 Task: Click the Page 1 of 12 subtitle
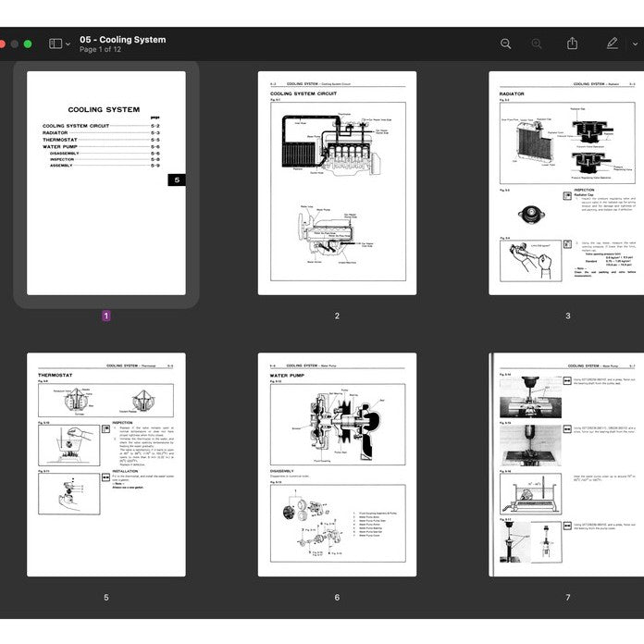101,50
